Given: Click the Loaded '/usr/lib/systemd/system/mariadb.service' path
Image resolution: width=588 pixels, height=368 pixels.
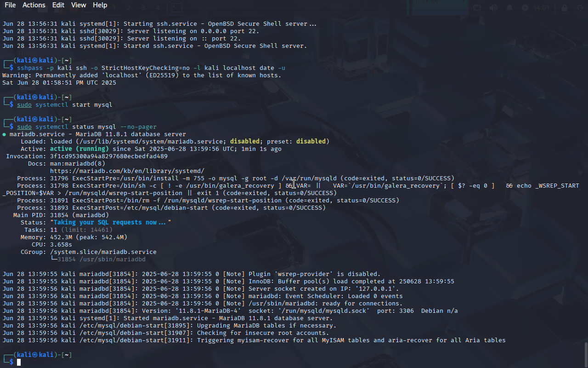Looking at the screenshot, I should click(151, 141).
